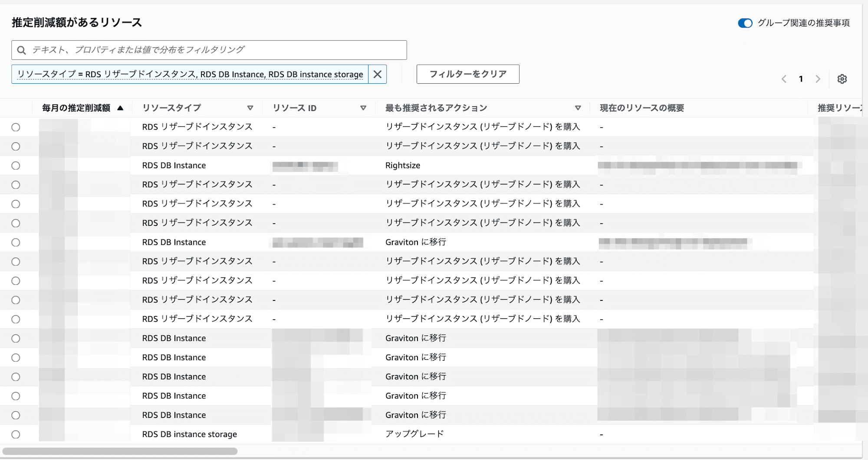This screenshot has width=868, height=460.
Task: Select page number 1 in pagination
Action: pyautogui.click(x=801, y=79)
